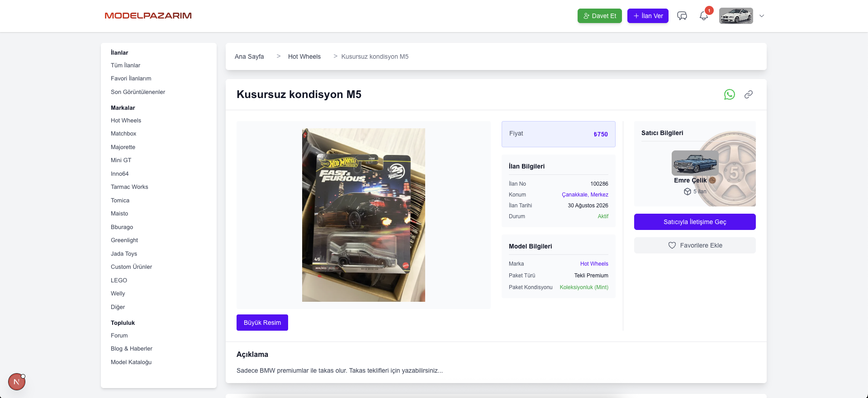Select the Welly brand
Image resolution: width=868 pixels, height=398 pixels.
click(x=118, y=294)
